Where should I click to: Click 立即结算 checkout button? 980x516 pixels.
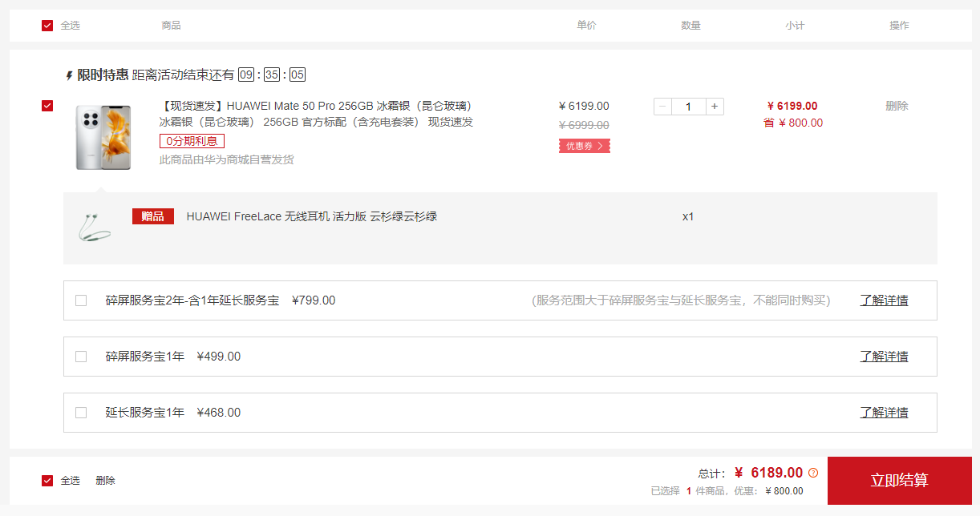tap(900, 481)
